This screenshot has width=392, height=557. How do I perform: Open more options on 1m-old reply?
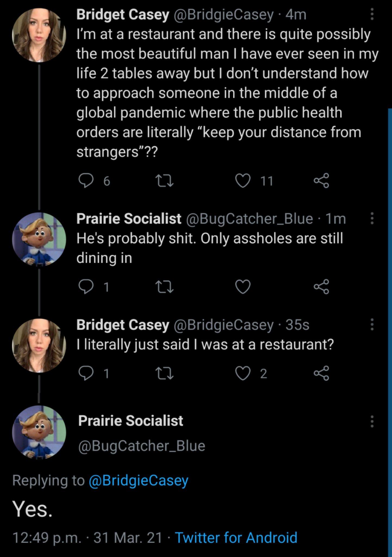point(372,218)
